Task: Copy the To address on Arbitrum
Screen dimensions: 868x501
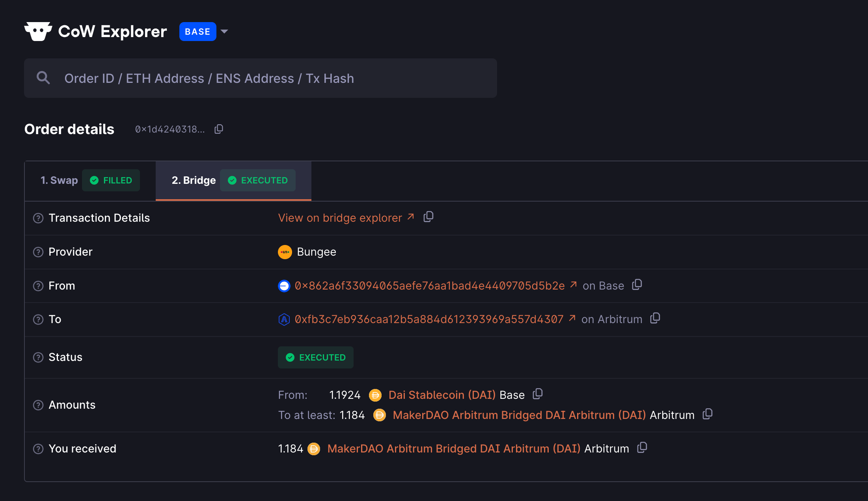Action: pos(655,318)
